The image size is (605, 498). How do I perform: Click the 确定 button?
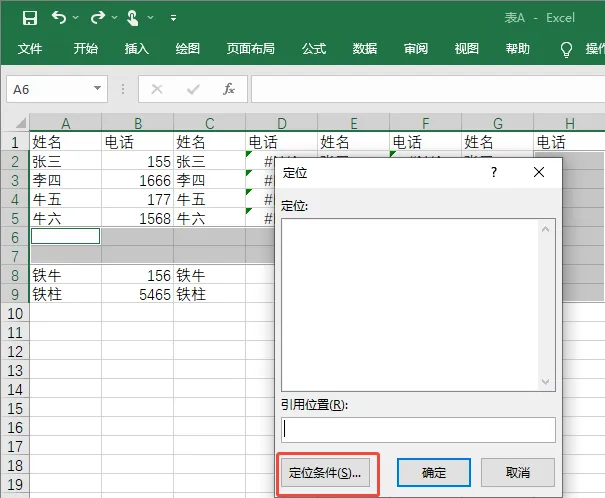click(434, 473)
